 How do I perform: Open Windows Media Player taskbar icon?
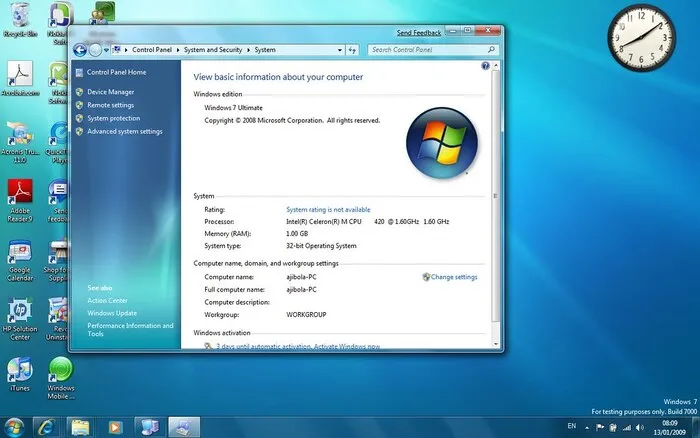[x=115, y=428]
